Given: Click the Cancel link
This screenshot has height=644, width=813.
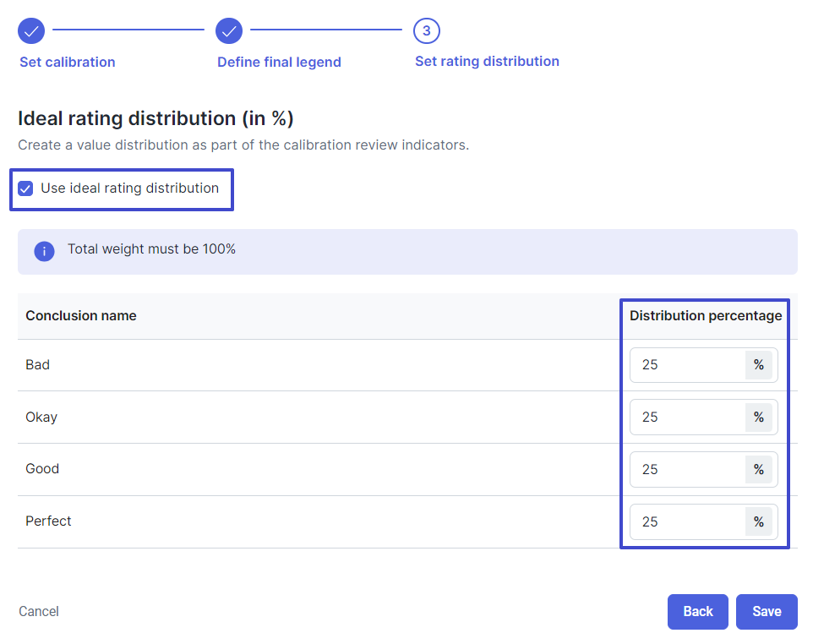Looking at the screenshot, I should click(x=39, y=611).
